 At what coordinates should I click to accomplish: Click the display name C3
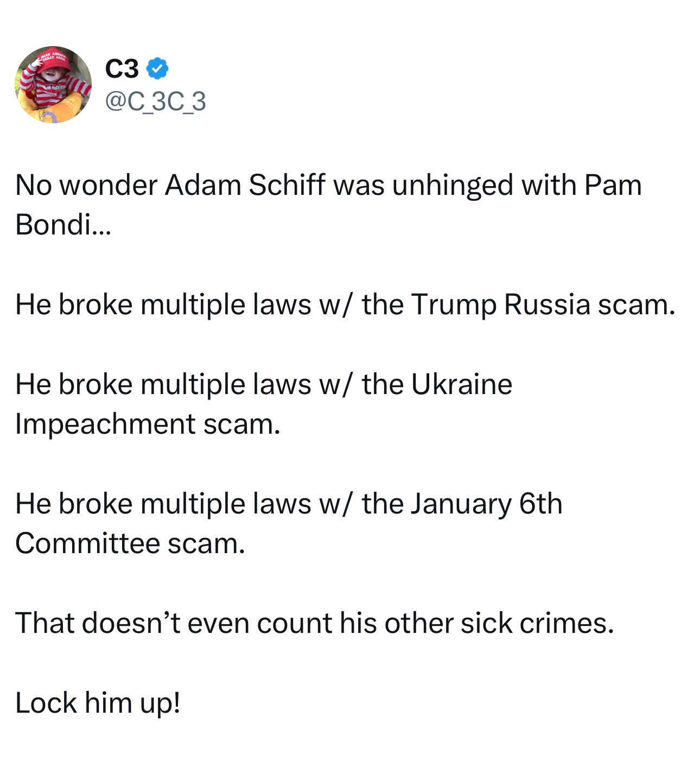click(122, 68)
